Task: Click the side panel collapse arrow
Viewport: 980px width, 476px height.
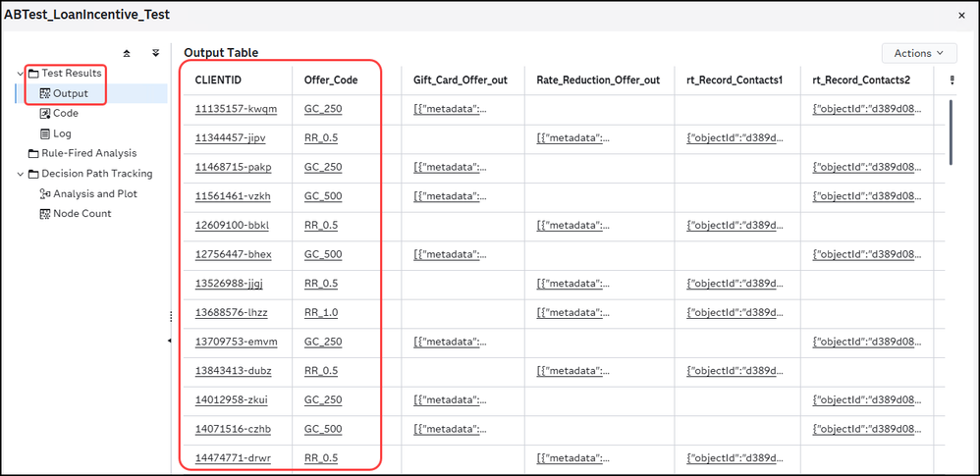Action: (x=170, y=341)
